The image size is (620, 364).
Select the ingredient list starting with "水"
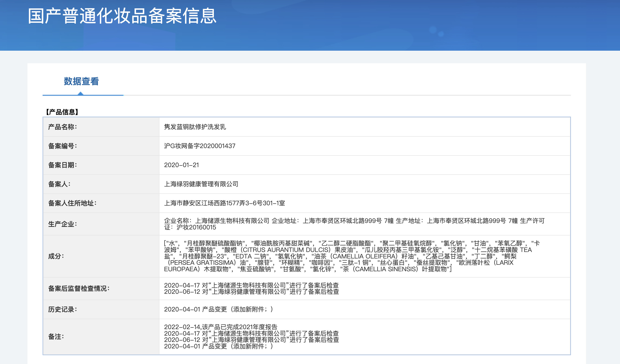(352, 256)
